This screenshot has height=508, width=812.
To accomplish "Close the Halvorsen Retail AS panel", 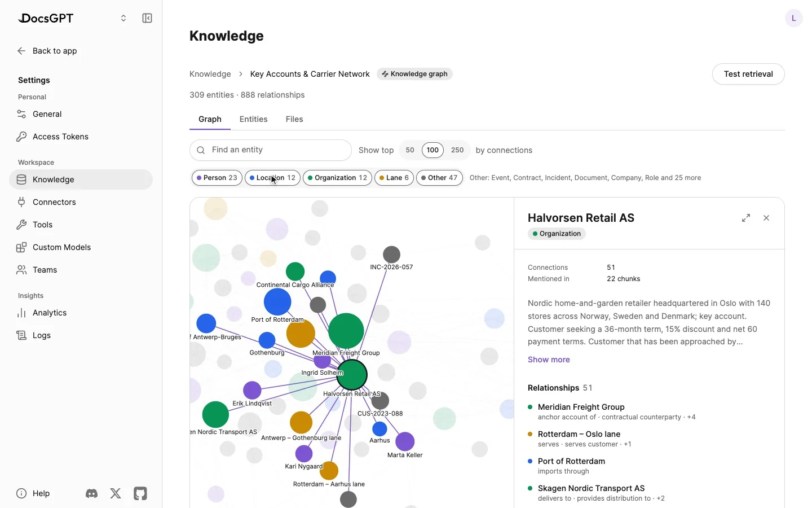I will [766, 218].
